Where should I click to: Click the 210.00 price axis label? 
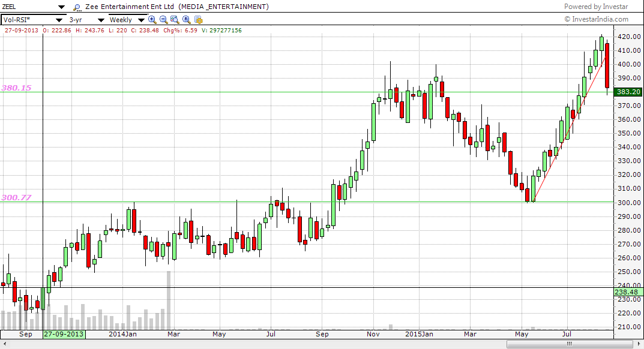[x=629, y=327]
